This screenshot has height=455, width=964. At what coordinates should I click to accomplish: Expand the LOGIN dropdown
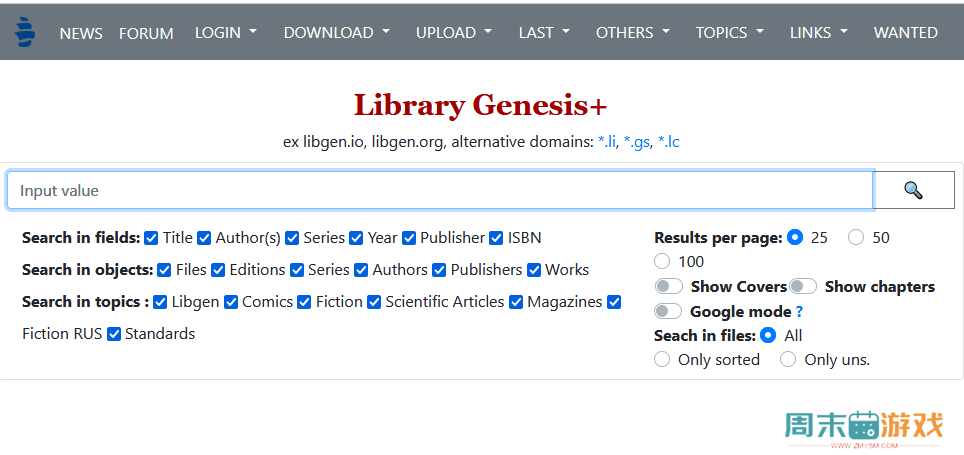[226, 33]
